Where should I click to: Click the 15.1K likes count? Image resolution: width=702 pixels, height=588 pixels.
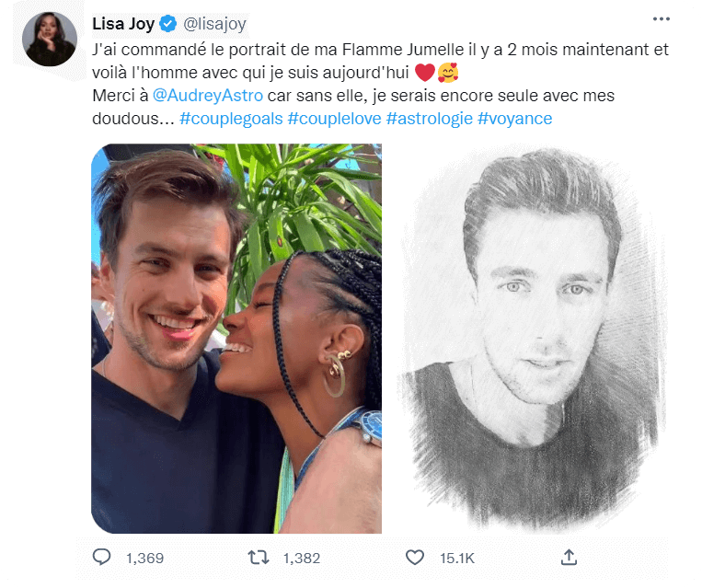[x=456, y=558]
